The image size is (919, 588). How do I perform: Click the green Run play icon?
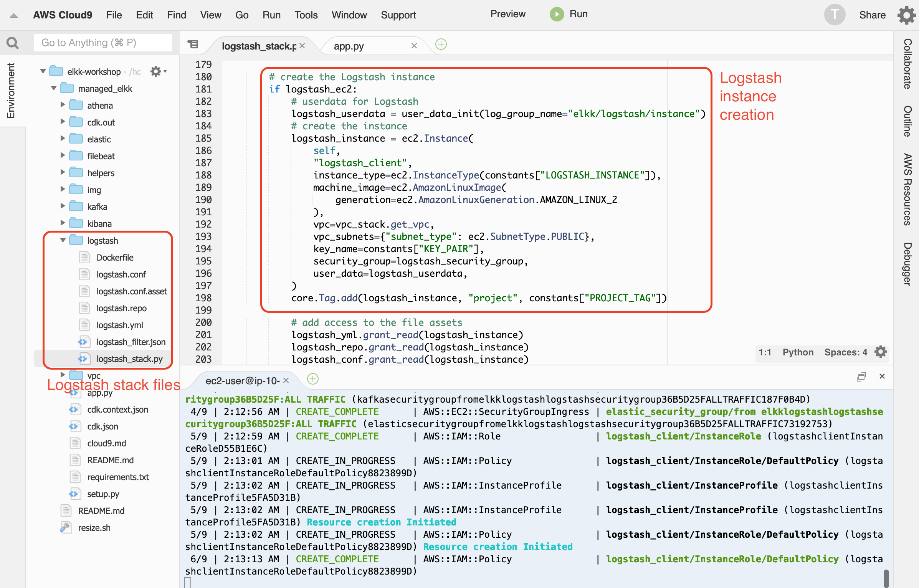(x=557, y=14)
